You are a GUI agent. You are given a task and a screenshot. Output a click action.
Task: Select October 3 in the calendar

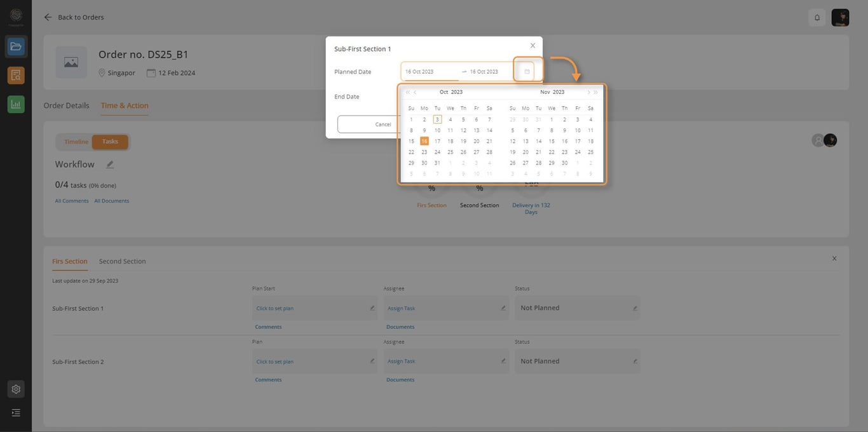pyautogui.click(x=437, y=119)
